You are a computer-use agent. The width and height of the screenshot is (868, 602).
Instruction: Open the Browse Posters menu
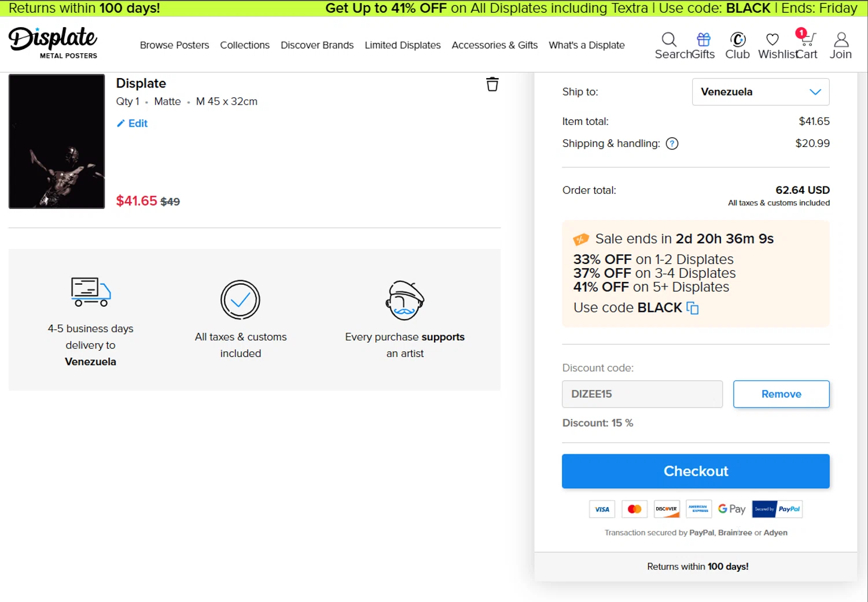[174, 45]
